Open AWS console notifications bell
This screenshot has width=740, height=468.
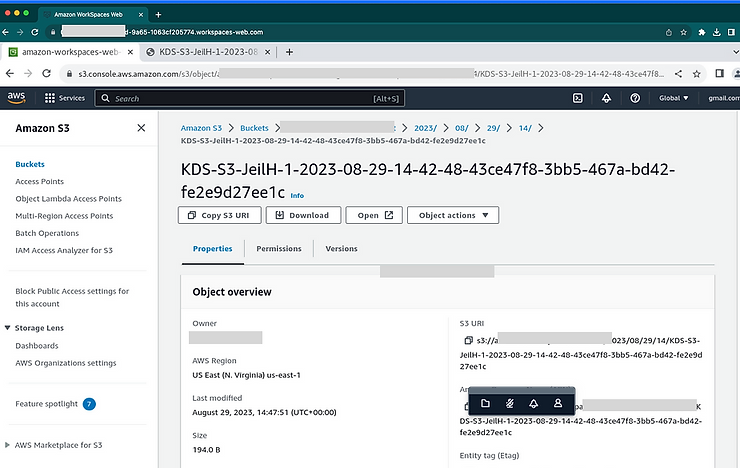click(x=606, y=98)
